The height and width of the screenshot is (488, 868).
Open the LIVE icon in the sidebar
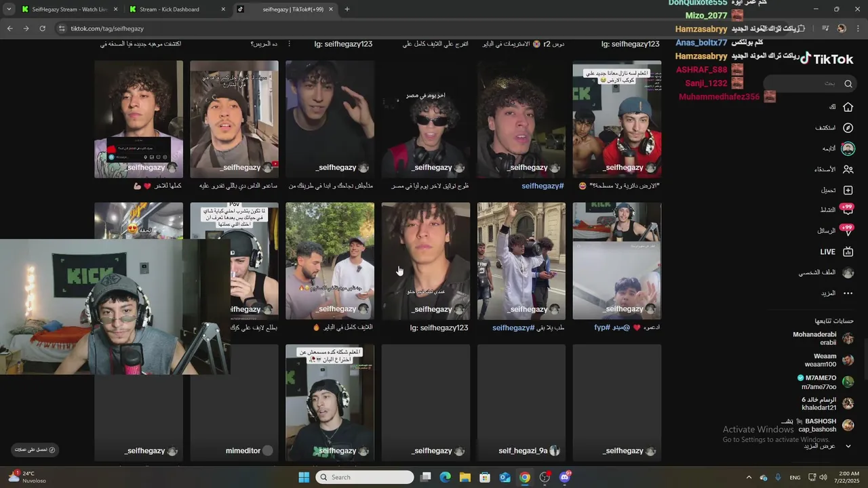click(x=848, y=252)
